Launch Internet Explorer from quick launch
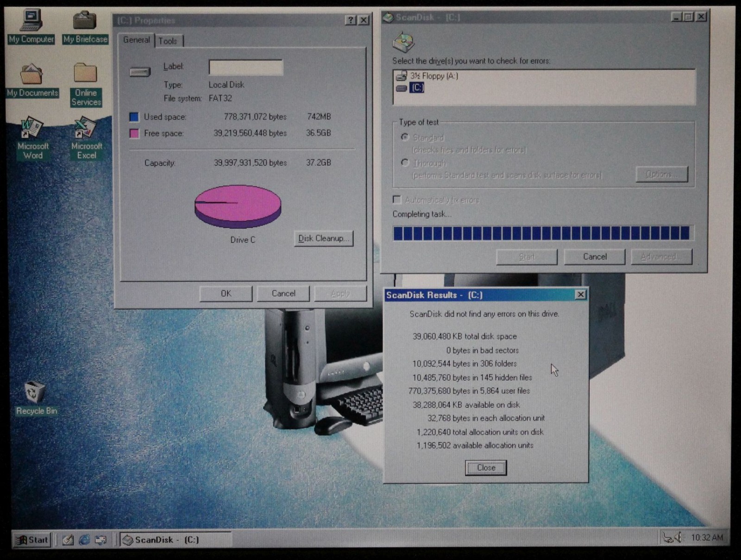Viewport: 741px width, 560px height. pos(84,540)
